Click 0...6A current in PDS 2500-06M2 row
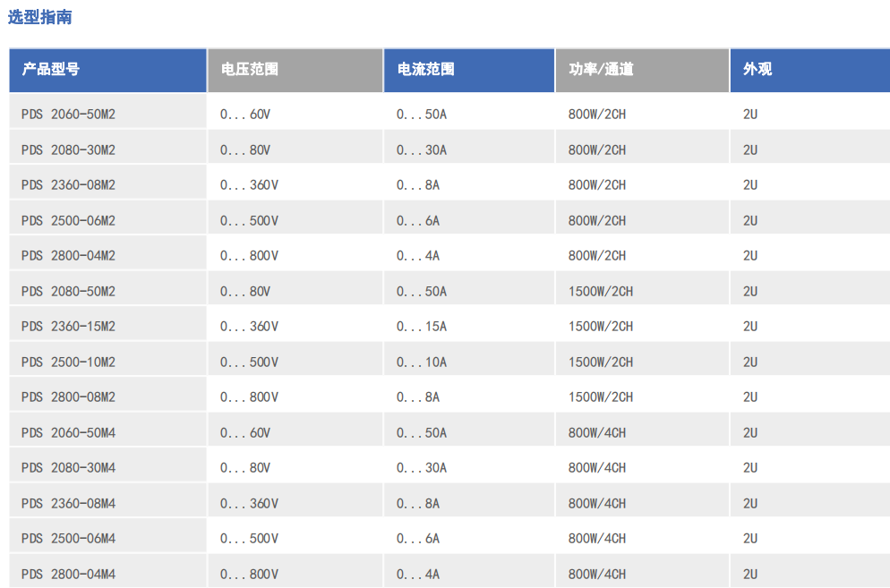Screen dimensions: 890x588 (418, 221)
